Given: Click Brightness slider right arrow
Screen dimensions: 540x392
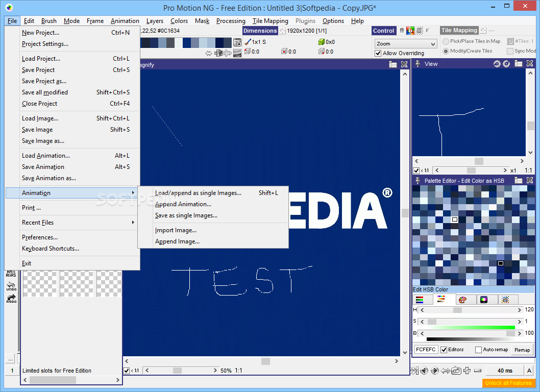Looking at the screenshot, I should (x=520, y=333).
